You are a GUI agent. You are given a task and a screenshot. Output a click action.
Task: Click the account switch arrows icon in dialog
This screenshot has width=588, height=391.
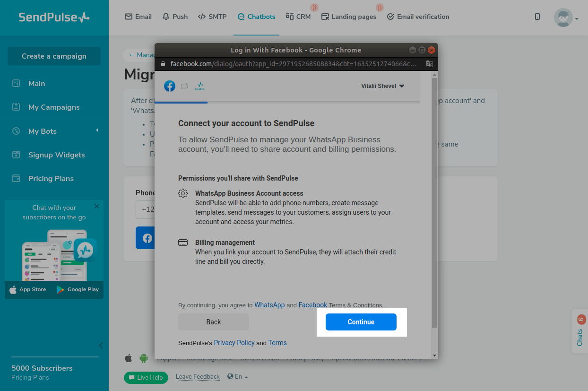tap(184, 86)
